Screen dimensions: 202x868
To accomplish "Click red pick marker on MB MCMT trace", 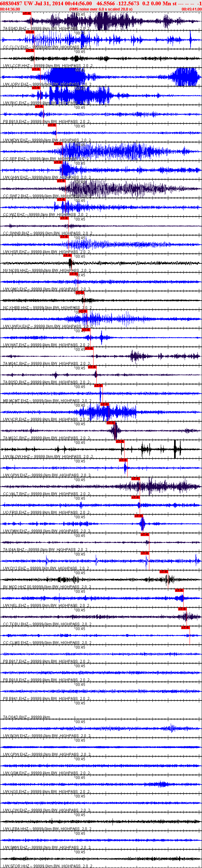I will point(98,386).
